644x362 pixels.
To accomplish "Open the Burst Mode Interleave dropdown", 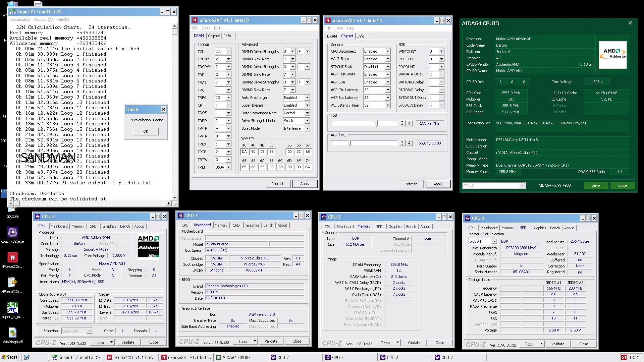I will tap(307, 128).
